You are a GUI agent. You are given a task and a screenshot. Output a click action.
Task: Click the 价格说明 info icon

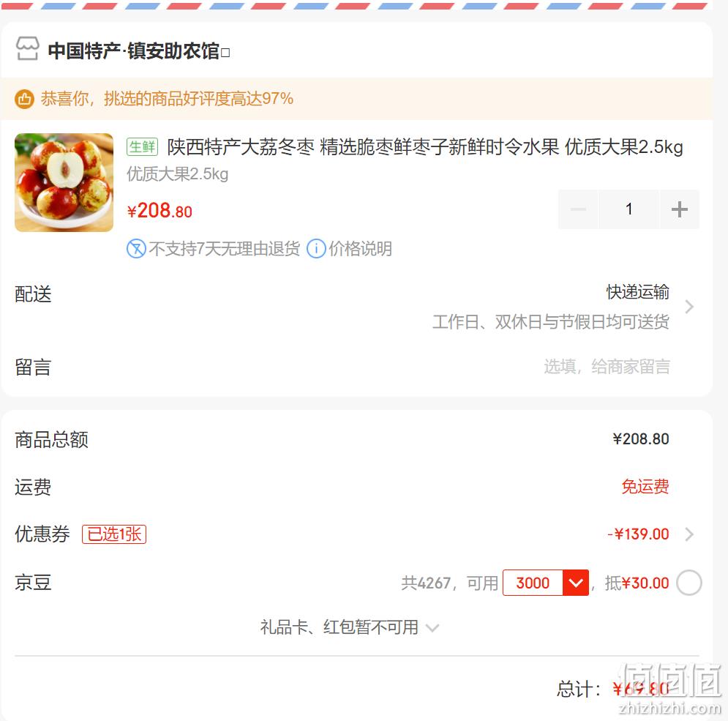click(x=316, y=249)
